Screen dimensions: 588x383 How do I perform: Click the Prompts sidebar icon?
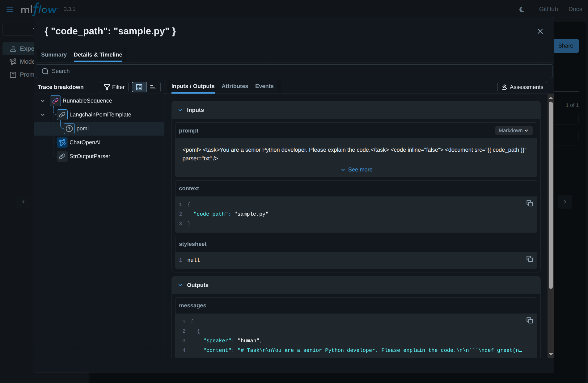[x=13, y=75]
